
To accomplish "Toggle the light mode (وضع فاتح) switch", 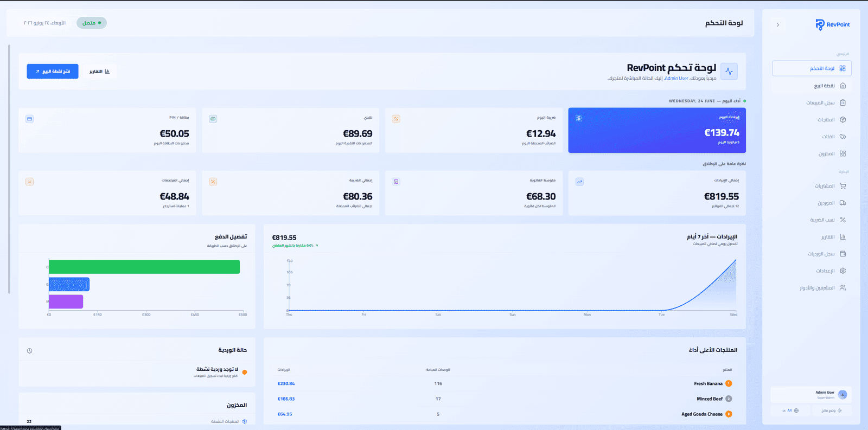I will [x=832, y=410].
